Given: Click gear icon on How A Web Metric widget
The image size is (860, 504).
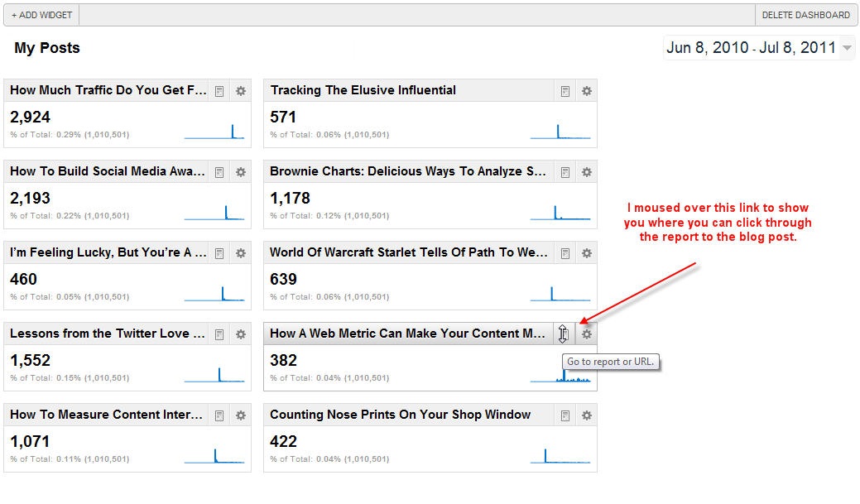Looking at the screenshot, I should coord(586,334).
